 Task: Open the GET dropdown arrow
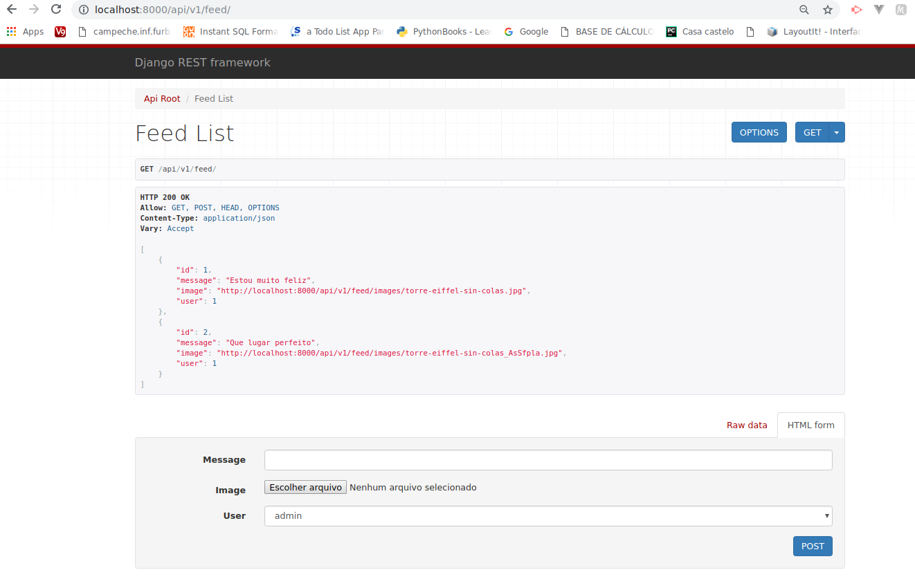[835, 131]
